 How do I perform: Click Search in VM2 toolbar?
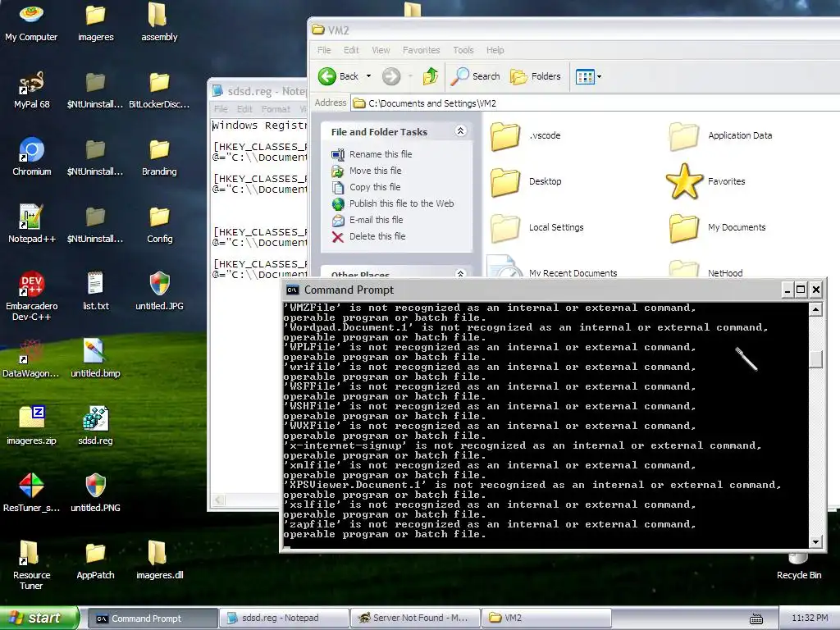click(x=475, y=76)
